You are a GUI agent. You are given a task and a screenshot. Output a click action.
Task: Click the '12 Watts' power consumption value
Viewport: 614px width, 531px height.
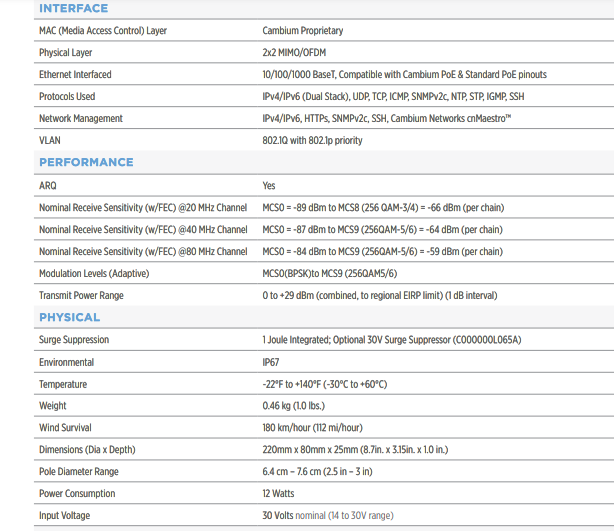(x=280, y=494)
